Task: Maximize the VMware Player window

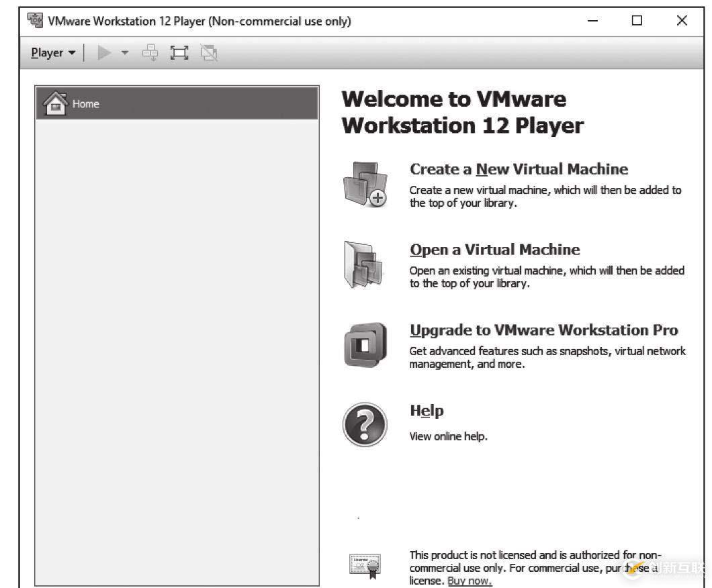Action: [637, 20]
